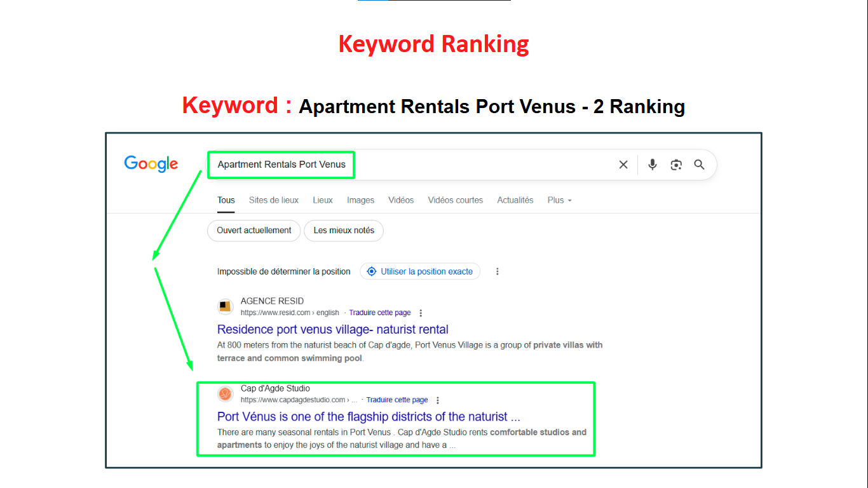Image resolution: width=868 pixels, height=488 pixels.
Task: Clear the search box with X icon
Action: (x=623, y=165)
